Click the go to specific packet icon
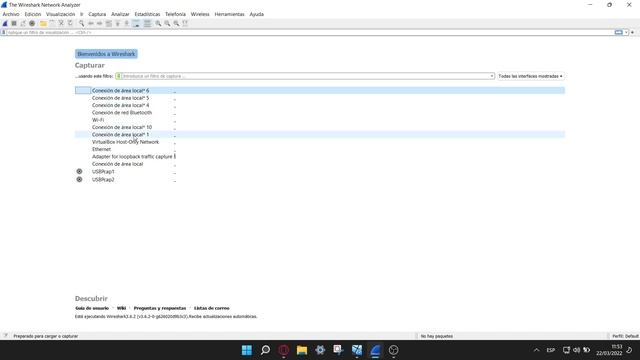The image size is (640, 360). [x=109, y=23]
